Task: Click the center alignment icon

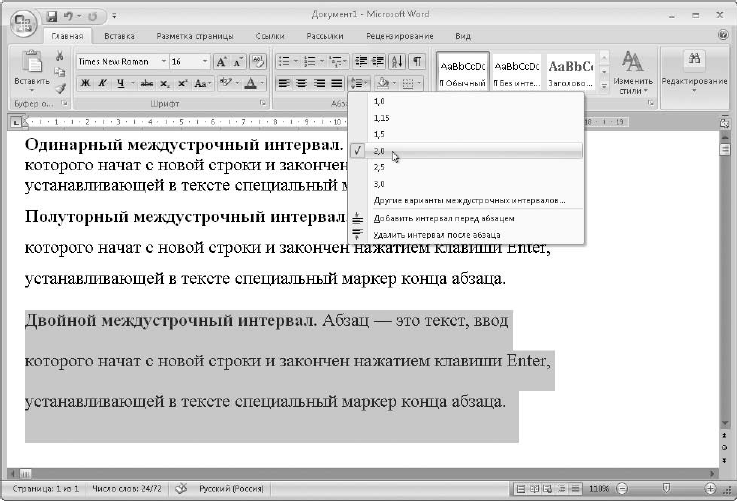Action: tap(303, 83)
